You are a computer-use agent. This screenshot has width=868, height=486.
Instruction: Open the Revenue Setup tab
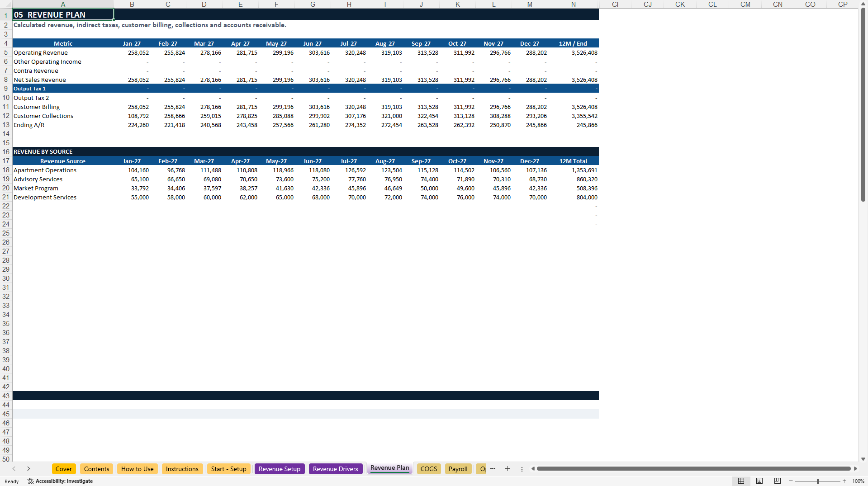pyautogui.click(x=280, y=469)
